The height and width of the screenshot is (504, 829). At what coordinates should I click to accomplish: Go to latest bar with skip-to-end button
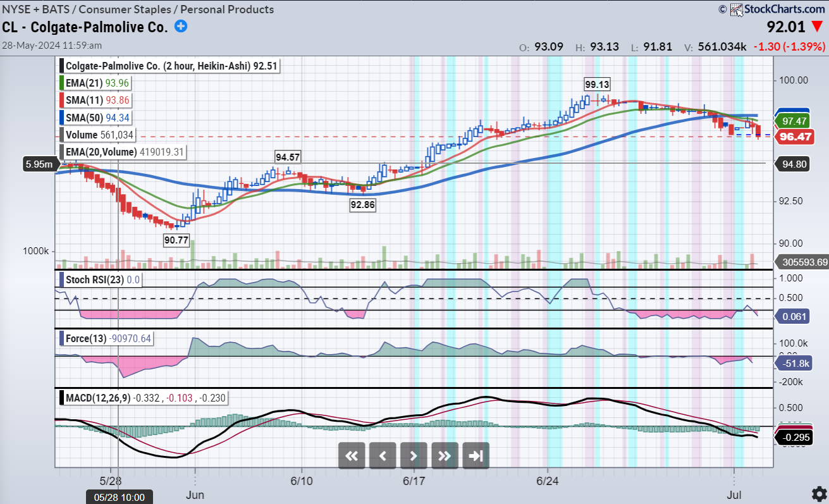click(x=476, y=455)
